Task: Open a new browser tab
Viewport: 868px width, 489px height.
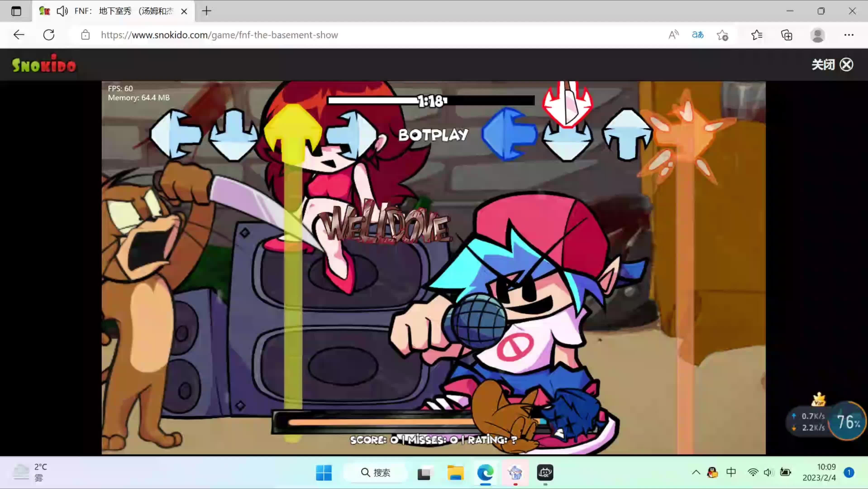Action: [207, 11]
